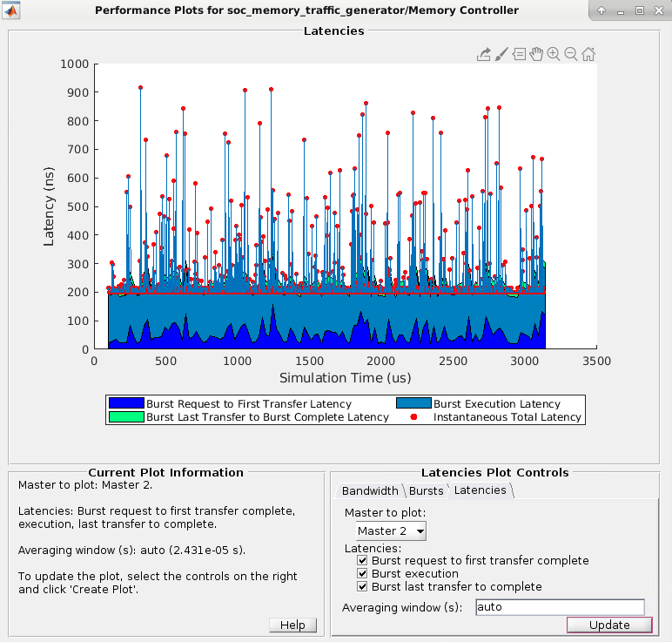
Task: Toggle Burst last transfer to complete checkbox
Action: coord(362,586)
